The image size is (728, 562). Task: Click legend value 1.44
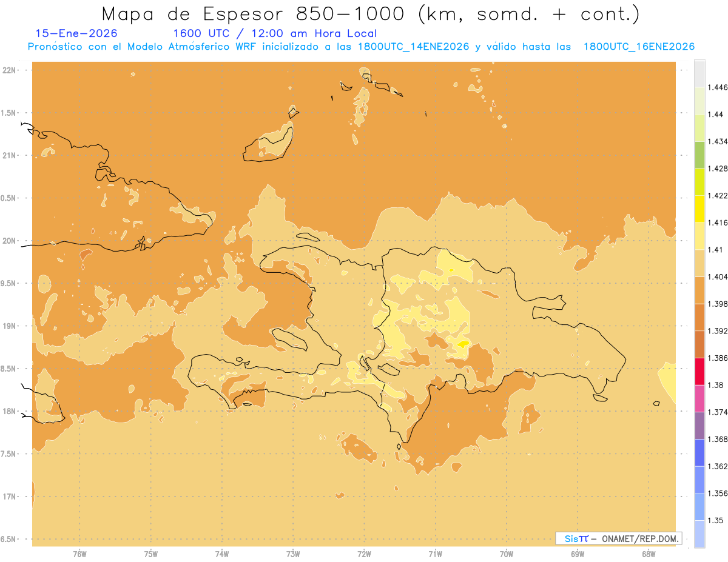pyautogui.click(x=715, y=115)
